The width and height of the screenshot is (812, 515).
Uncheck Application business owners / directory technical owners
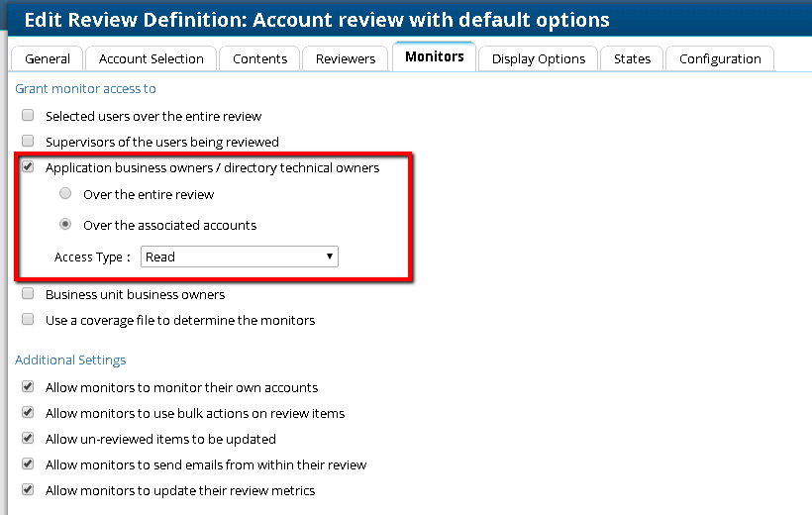coord(28,167)
